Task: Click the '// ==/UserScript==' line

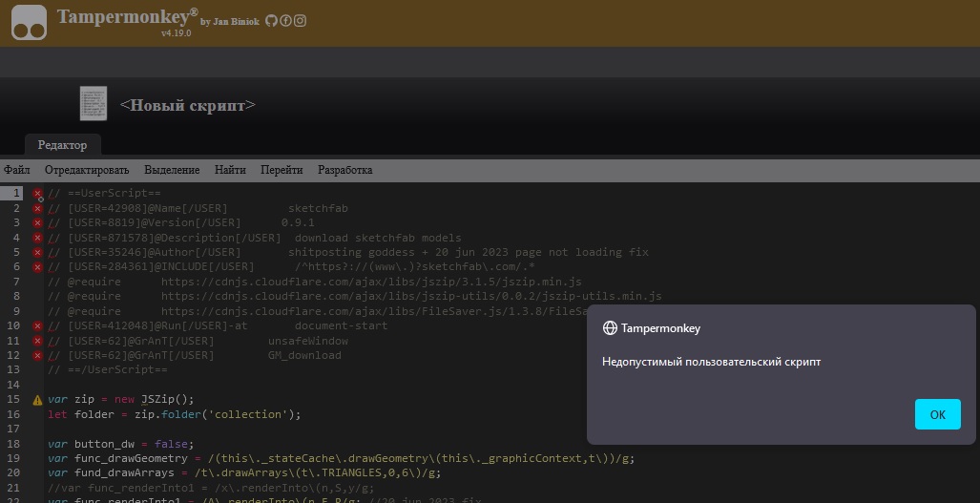Action: click(x=108, y=370)
